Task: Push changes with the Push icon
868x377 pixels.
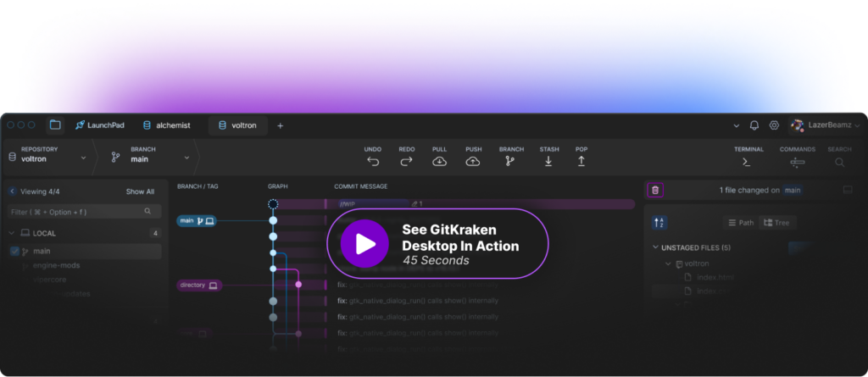Action: tap(473, 161)
